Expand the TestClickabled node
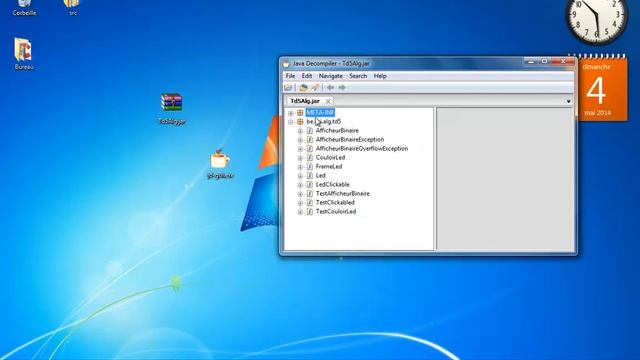The width and height of the screenshot is (640, 360). (300, 203)
